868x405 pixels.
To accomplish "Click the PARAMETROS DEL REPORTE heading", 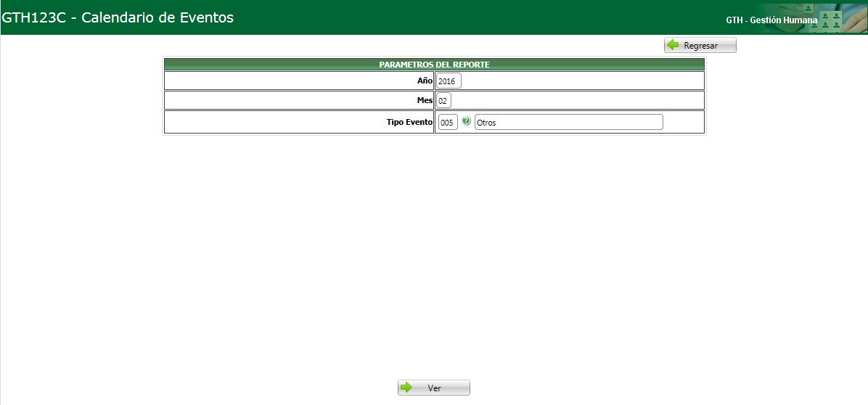I will 434,65.
